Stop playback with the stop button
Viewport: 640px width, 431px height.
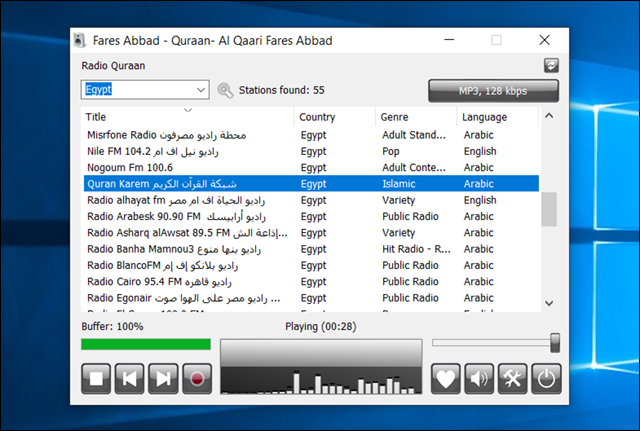coord(96,379)
